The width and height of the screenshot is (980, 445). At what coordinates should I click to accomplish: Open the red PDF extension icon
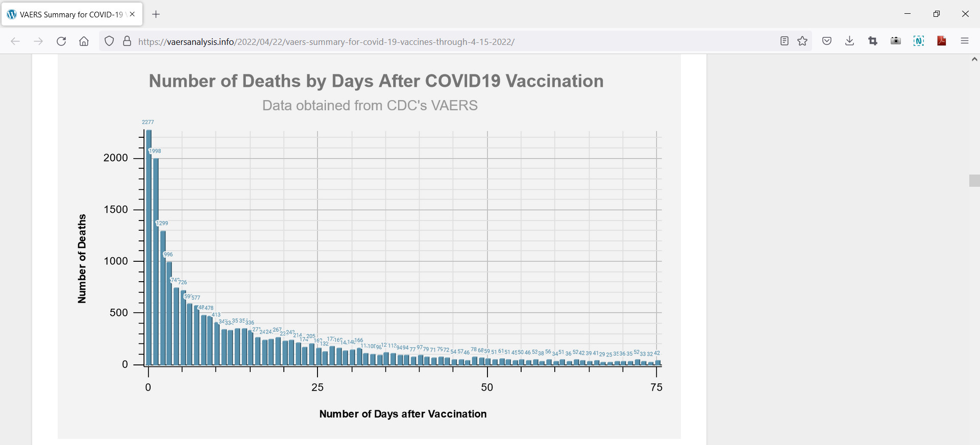click(942, 41)
